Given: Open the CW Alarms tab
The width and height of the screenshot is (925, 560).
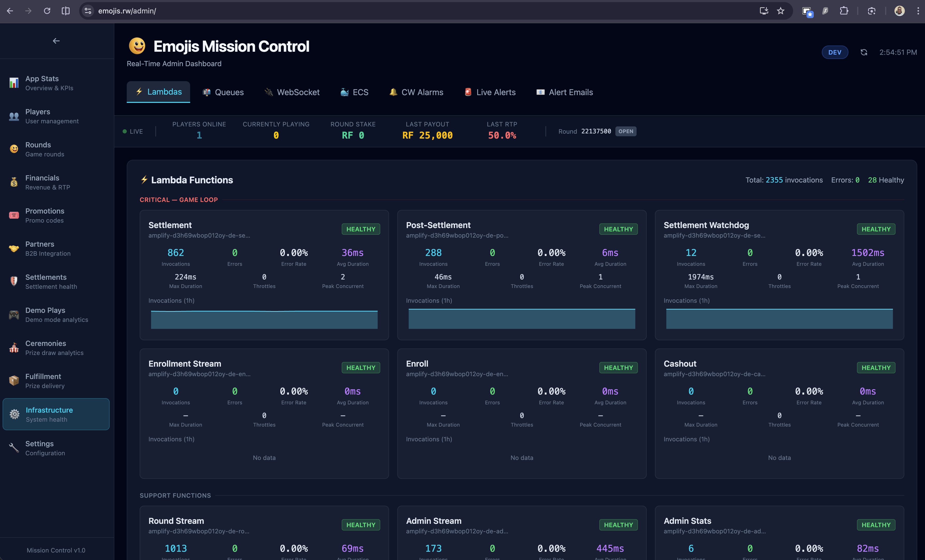Looking at the screenshot, I should coord(416,92).
